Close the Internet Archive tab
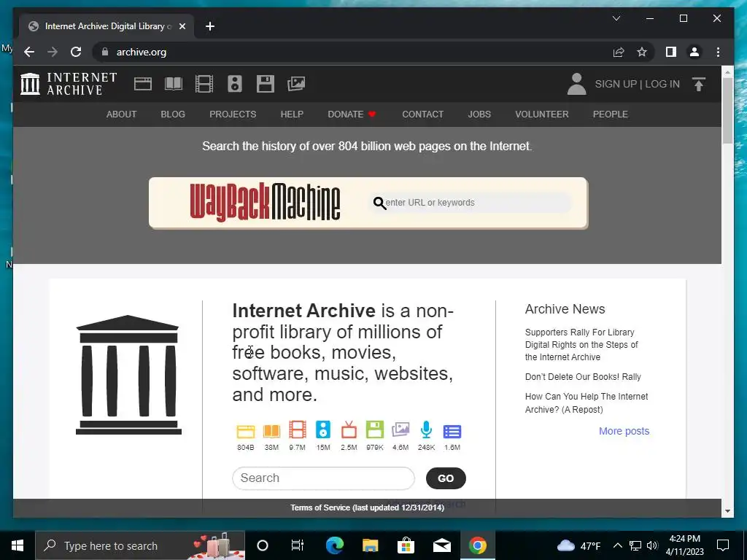 click(x=182, y=26)
